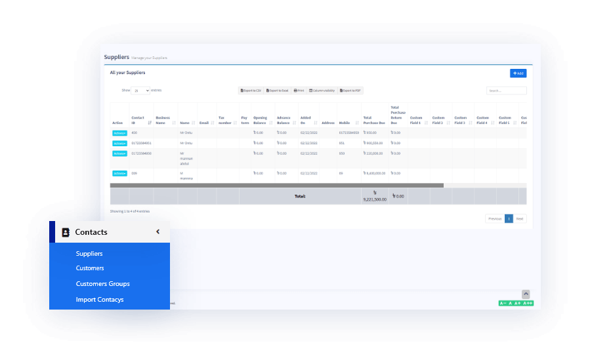590x364 pixels.
Task: Click the A++ largest font size icon
Action: (528, 303)
